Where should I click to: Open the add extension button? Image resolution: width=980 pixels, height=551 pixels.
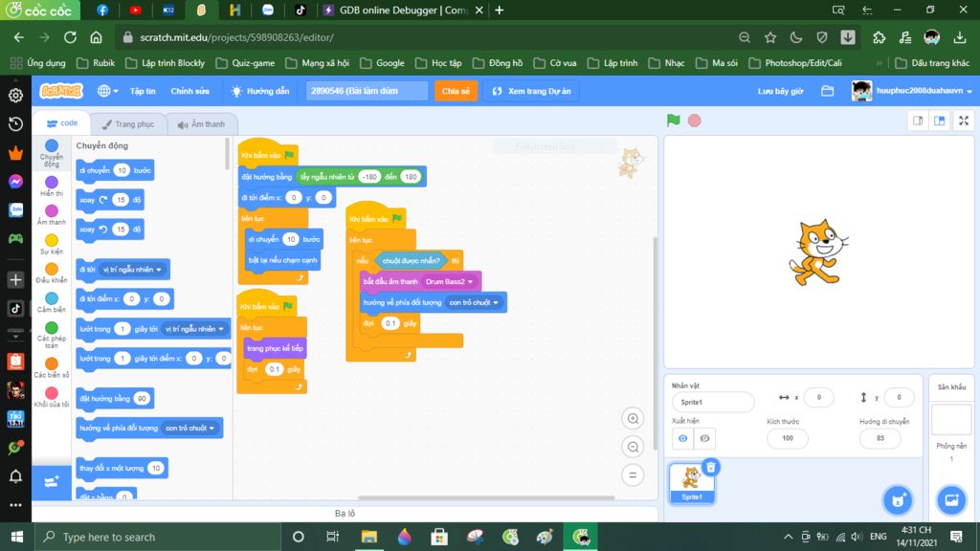(52, 482)
